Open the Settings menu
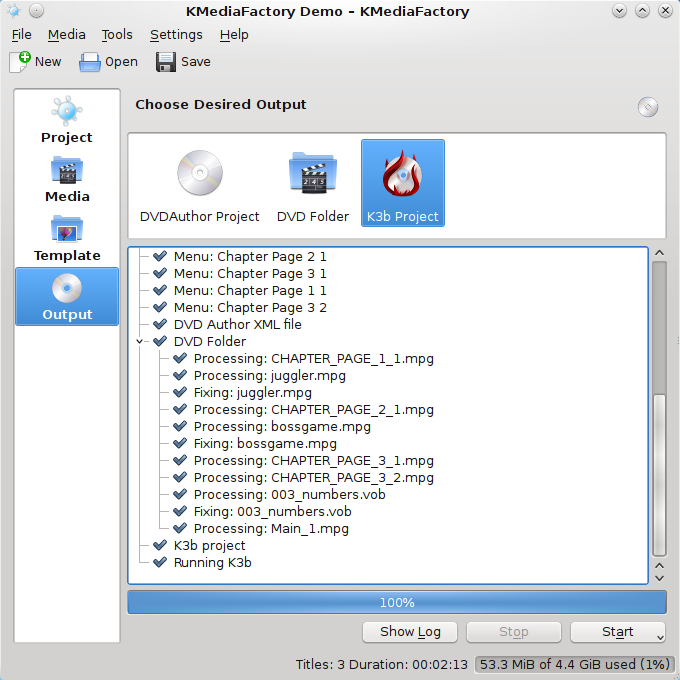 (x=176, y=34)
